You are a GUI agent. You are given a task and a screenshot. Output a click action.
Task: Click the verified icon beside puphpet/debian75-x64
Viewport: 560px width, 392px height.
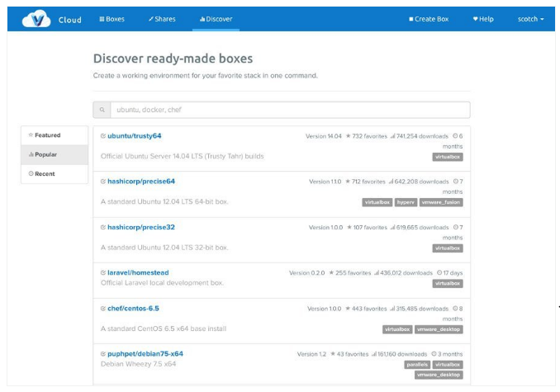[x=103, y=354]
